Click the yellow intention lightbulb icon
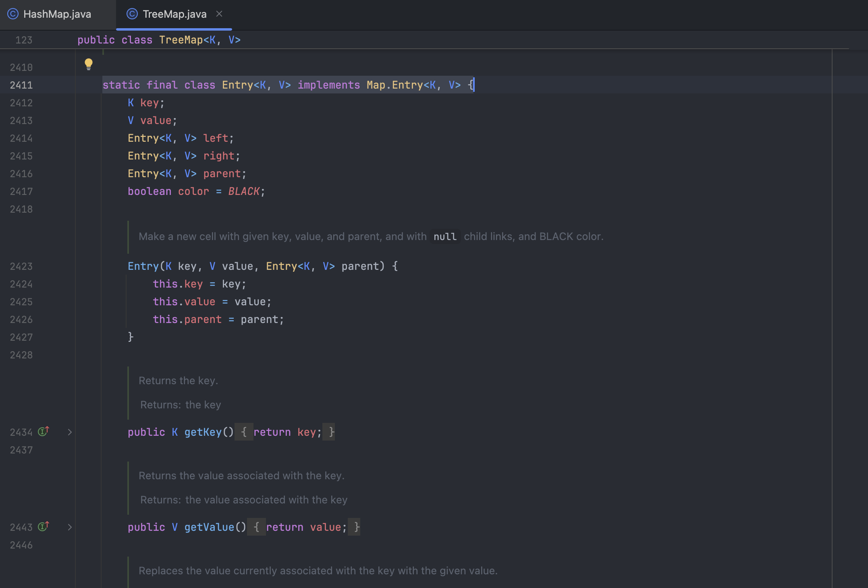This screenshot has height=588, width=868. (x=89, y=64)
